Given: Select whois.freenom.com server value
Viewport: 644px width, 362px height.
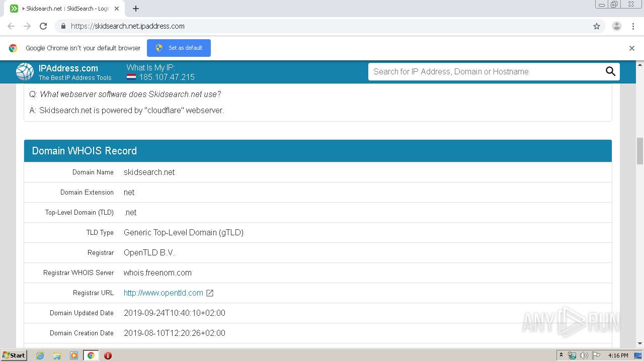Looking at the screenshot, I should click(157, 273).
